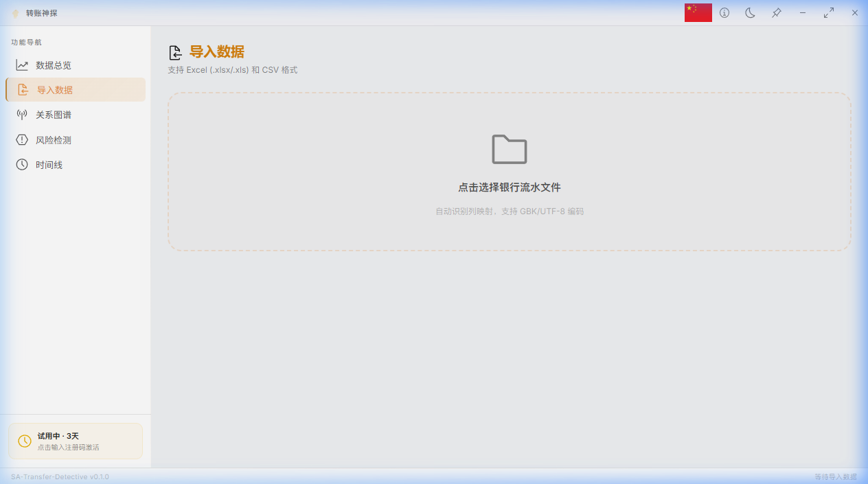The width and height of the screenshot is (868, 484).
Task: Select 导入数据 navigation item
Action: tap(76, 90)
